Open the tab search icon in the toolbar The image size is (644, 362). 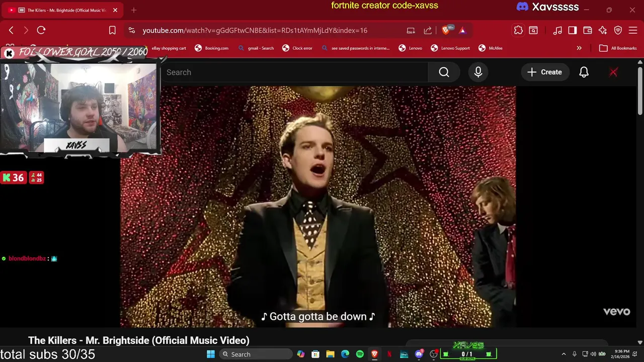click(x=533, y=30)
